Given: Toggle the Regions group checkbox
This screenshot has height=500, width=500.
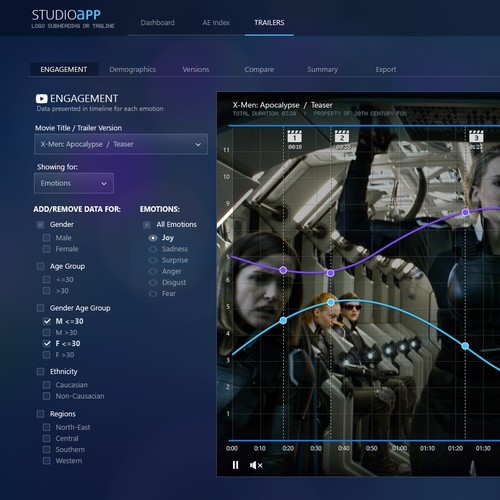Looking at the screenshot, I should pyautogui.click(x=40, y=414).
